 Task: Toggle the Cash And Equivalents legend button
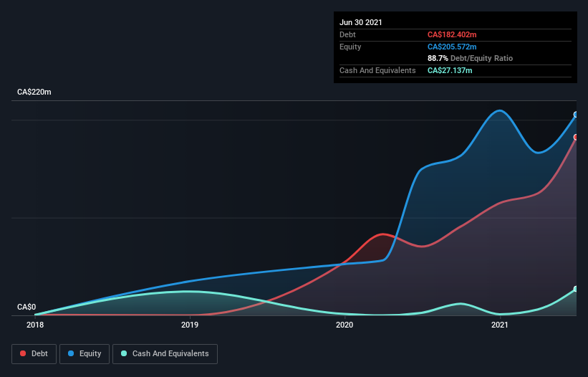pos(165,354)
